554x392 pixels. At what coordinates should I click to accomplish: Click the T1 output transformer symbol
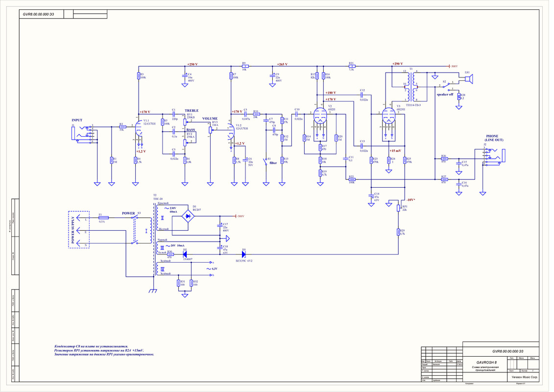(411, 87)
